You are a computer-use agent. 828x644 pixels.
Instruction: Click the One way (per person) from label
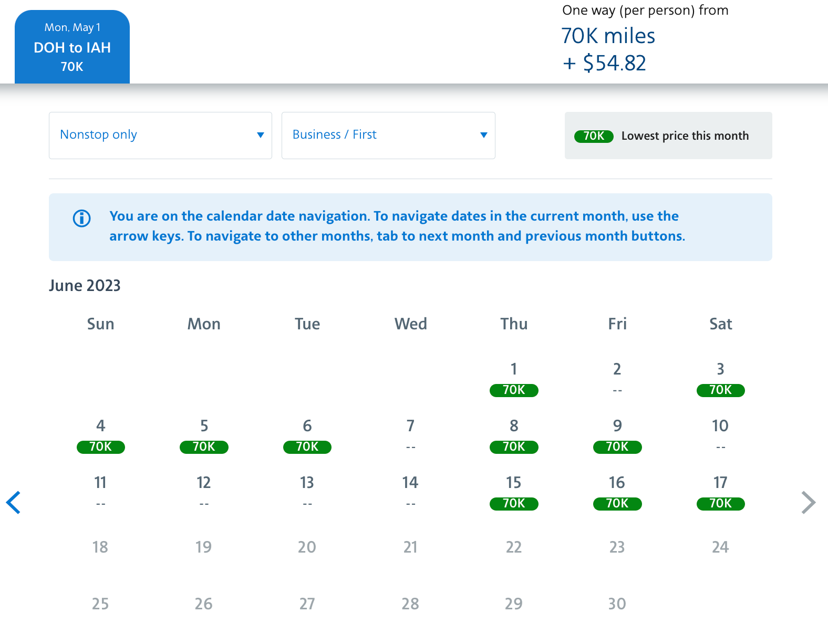[x=645, y=11]
